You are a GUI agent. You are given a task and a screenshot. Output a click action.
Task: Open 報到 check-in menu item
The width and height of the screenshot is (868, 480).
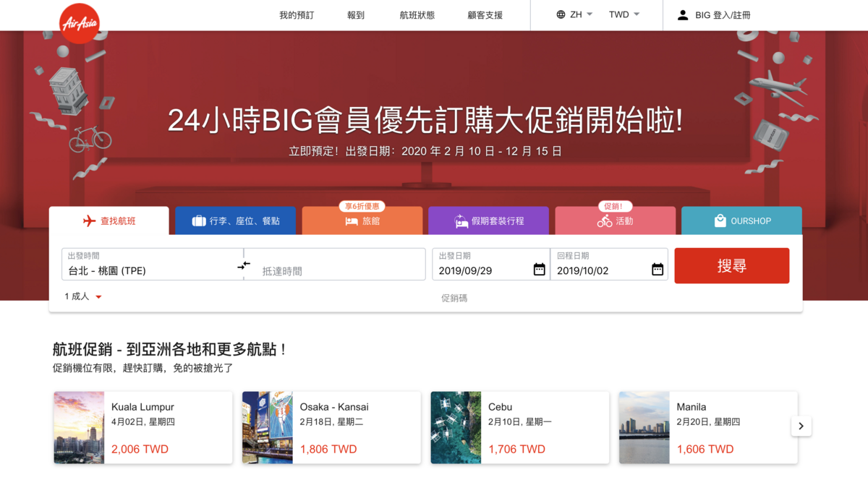(x=356, y=15)
